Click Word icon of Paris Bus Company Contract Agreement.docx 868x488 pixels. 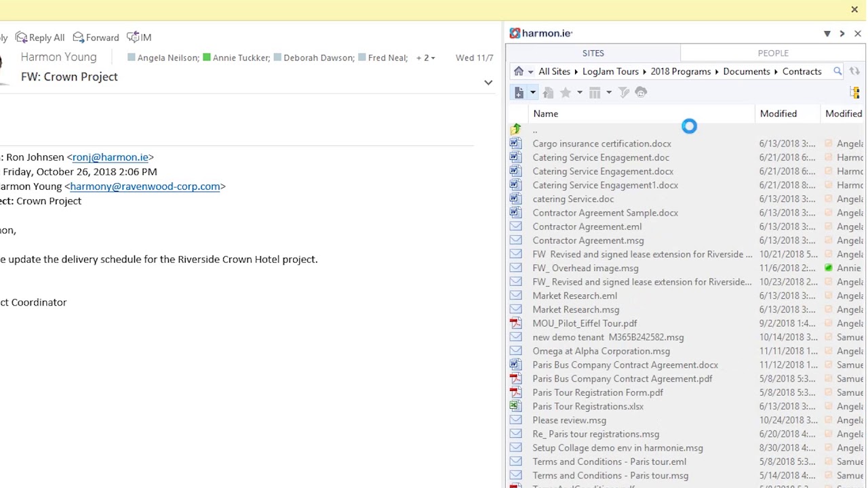[x=516, y=365]
